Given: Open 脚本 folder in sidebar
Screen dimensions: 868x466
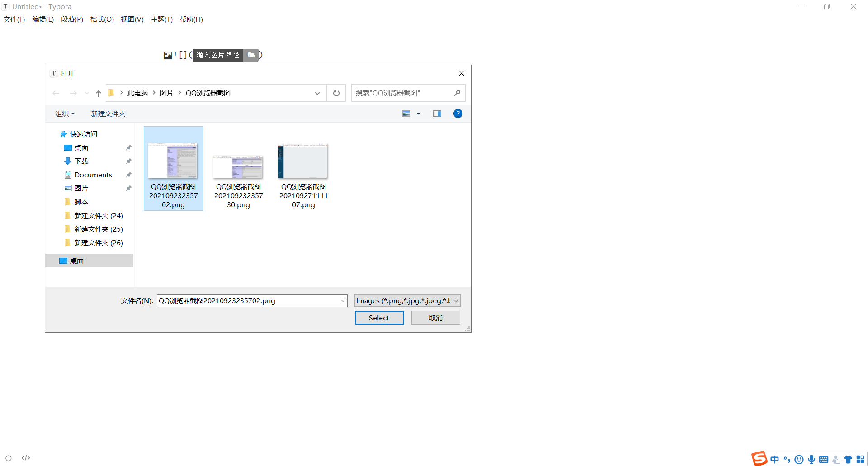Looking at the screenshot, I should [81, 202].
